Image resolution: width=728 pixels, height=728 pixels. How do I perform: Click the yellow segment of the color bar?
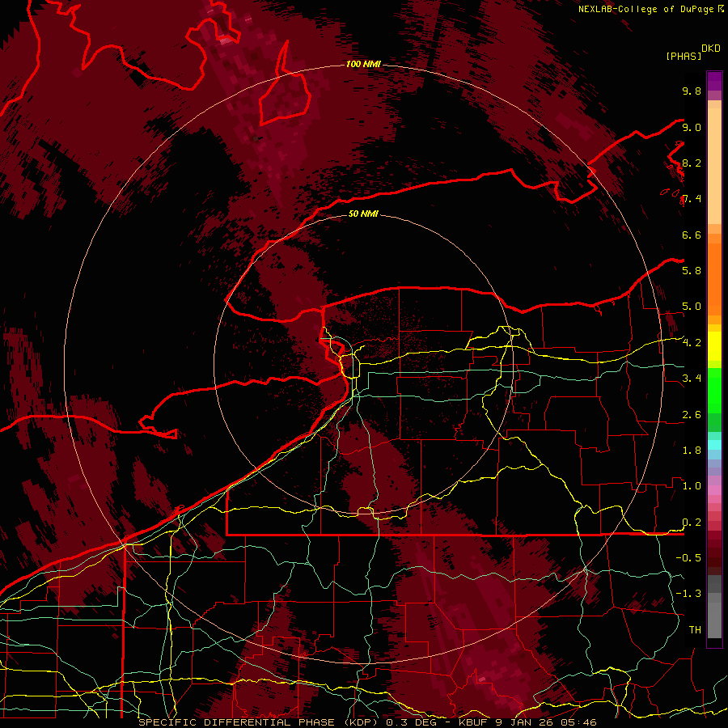(x=714, y=346)
